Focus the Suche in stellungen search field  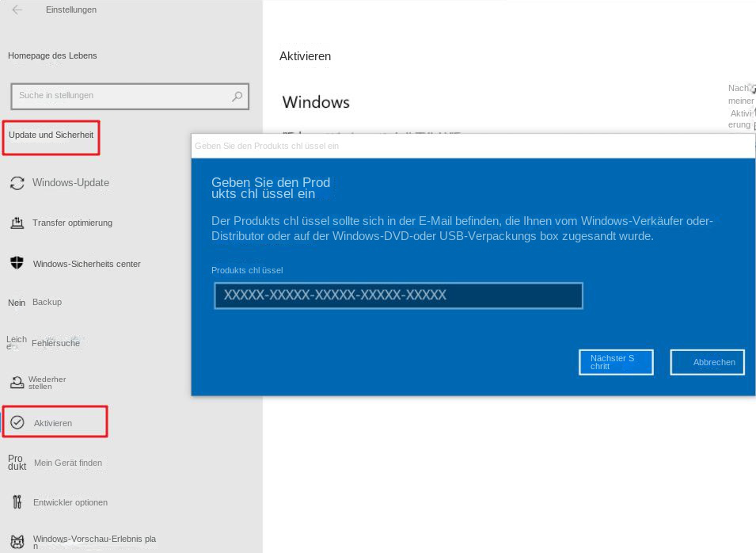pyautogui.click(x=130, y=96)
